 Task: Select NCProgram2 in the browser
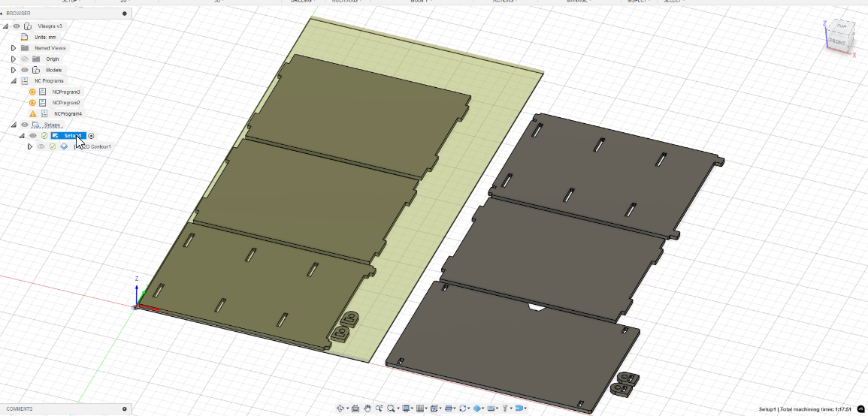[66, 103]
